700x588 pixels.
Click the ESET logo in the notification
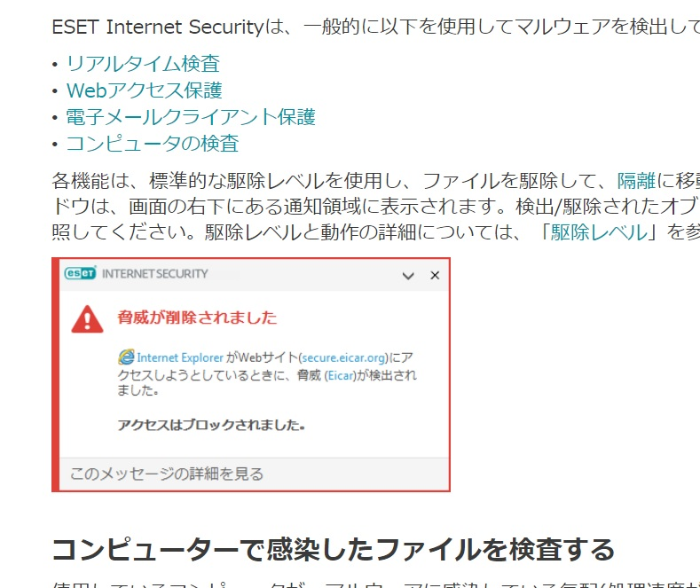coord(80,274)
